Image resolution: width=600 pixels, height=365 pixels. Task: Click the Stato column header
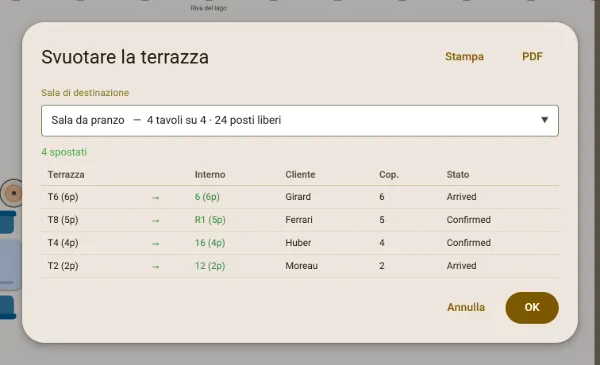[x=458, y=174]
